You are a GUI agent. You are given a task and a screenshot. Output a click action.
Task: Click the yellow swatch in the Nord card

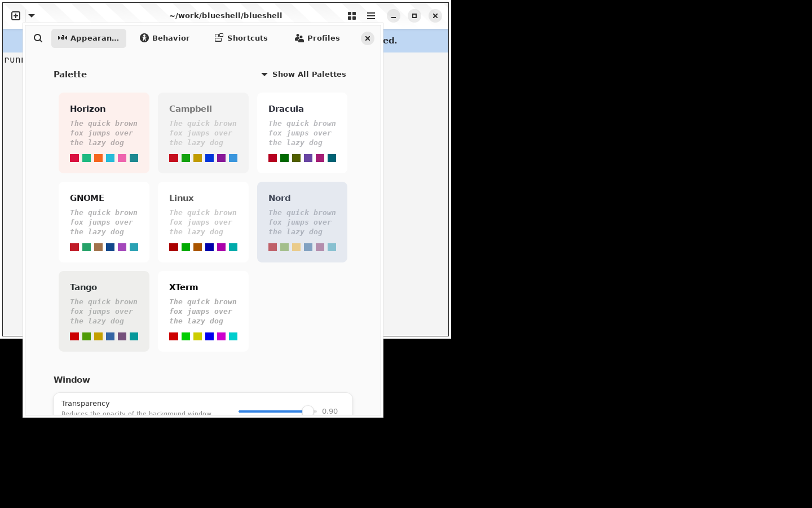pyautogui.click(x=296, y=247)
